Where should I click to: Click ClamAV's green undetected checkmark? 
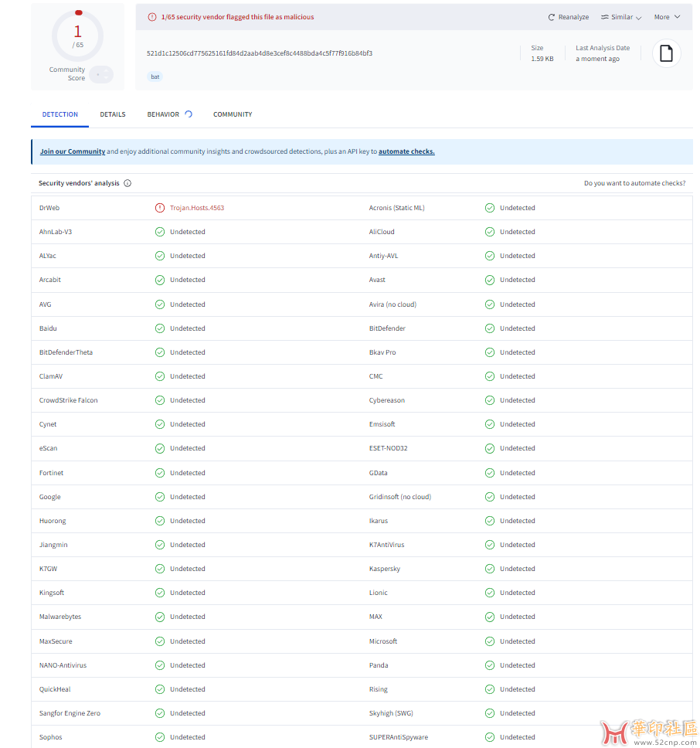[x=160, y=376]
